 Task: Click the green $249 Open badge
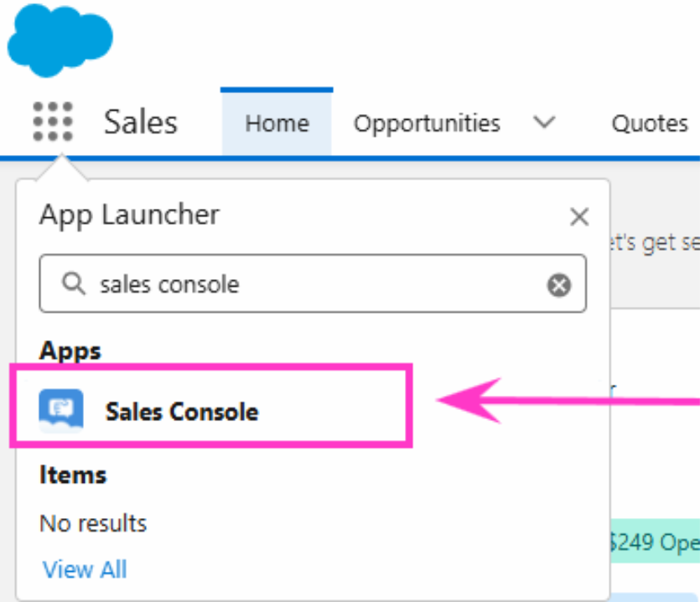[x=655, y=540]
